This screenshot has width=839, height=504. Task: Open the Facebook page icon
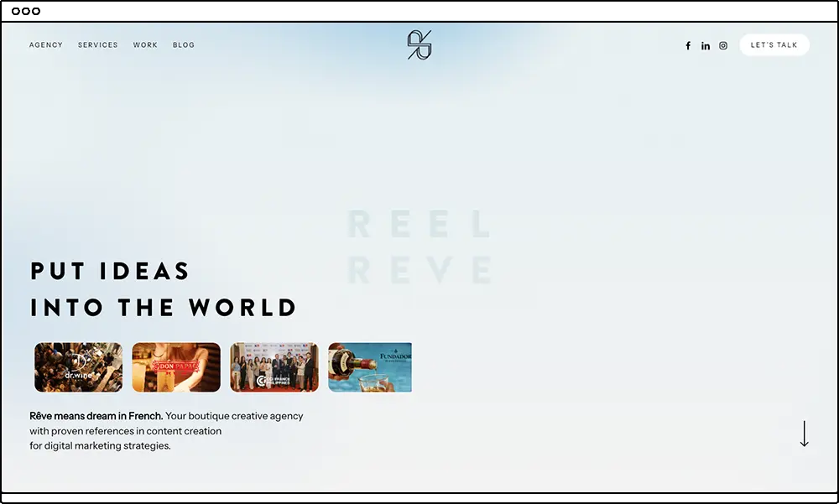coord(688,46)
